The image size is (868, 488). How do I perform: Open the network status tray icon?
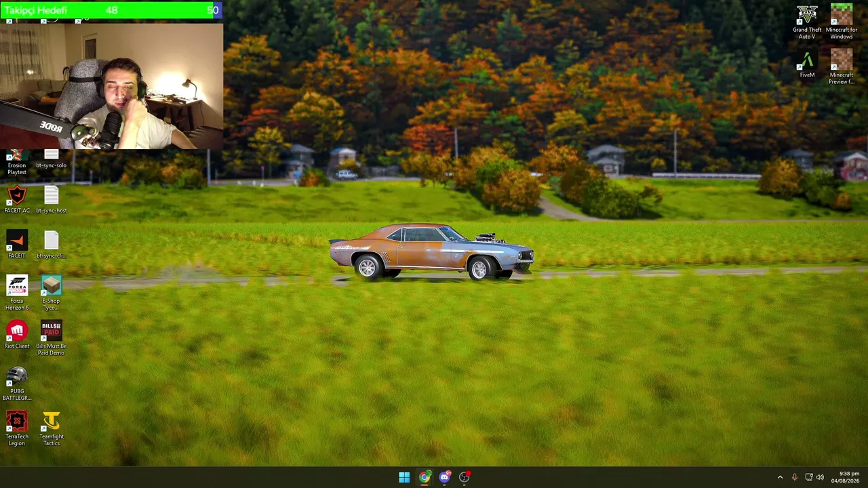pyautogui.click(x=808, y=478)
